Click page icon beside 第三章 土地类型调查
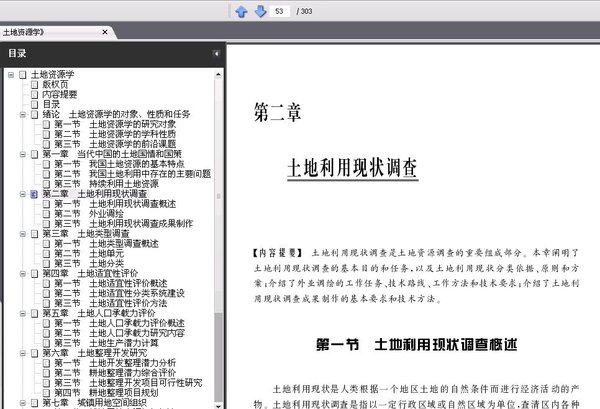This screenshot has height=409, width=600. click(34, 234)
